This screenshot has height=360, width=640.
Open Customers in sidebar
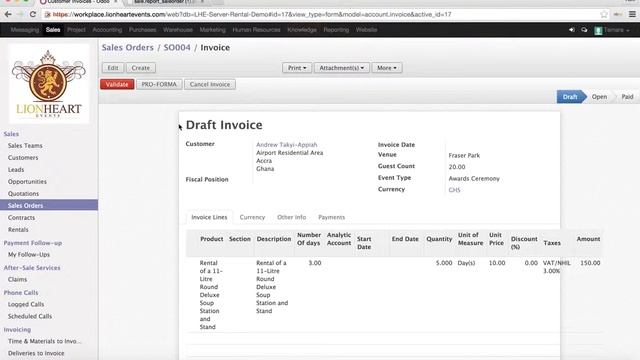(23, 158)
